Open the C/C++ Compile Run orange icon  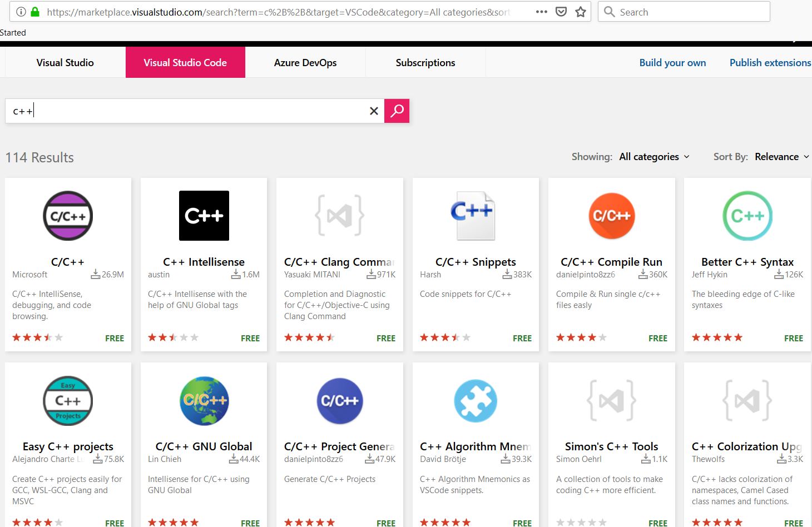click(612, 216)
